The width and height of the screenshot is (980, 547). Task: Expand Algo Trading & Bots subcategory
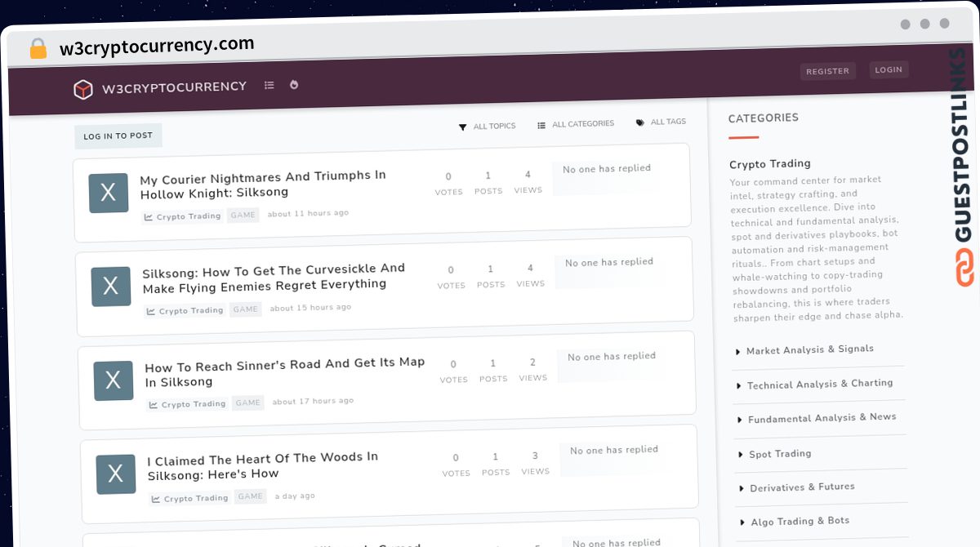point(795,521)
